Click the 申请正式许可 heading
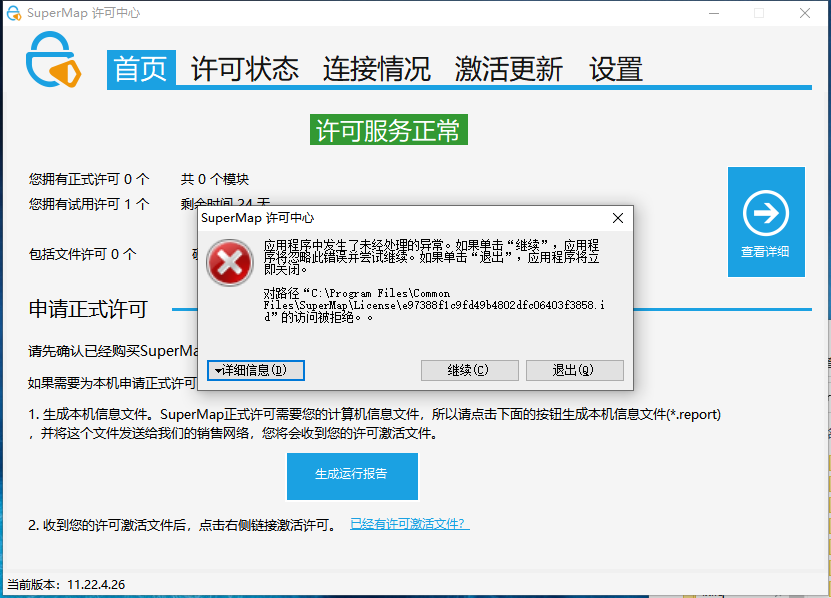This screenshot has height=598, width=831. click(x=88, y=309)
